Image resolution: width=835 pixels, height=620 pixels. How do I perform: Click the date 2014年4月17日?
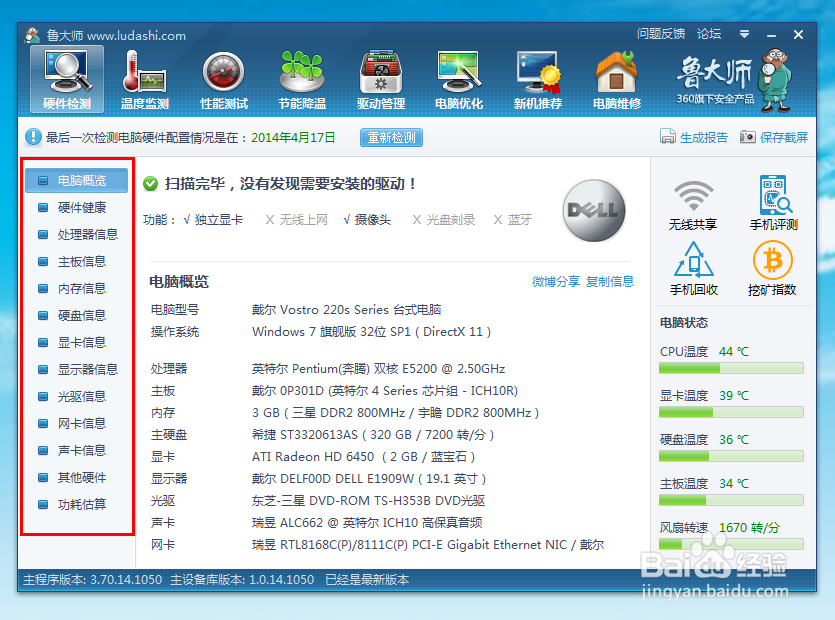tap(293, 137)
